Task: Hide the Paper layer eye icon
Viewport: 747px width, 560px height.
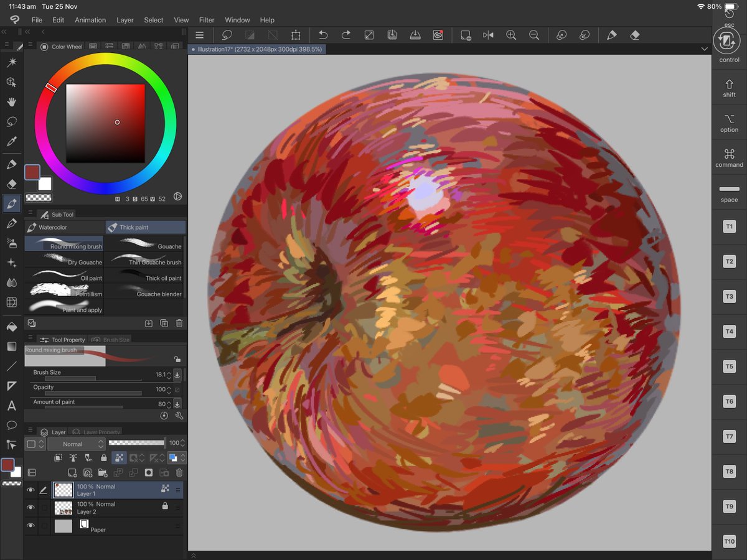Action: click(31, 526)
